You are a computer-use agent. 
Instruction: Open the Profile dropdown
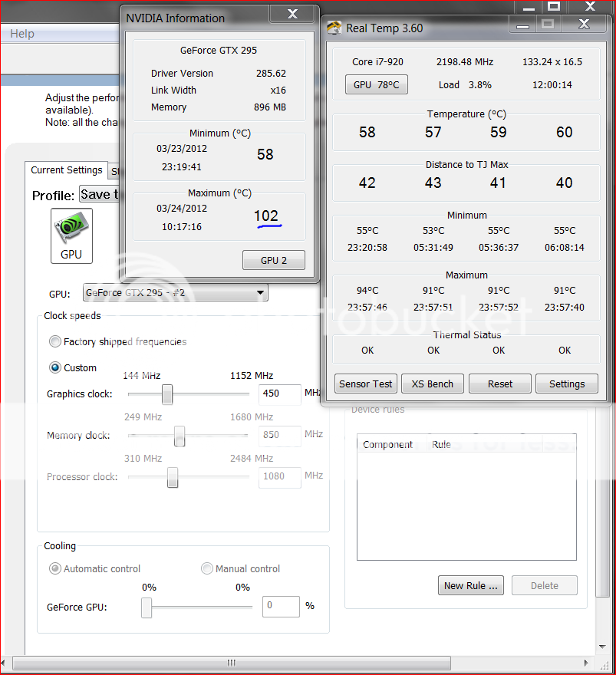point(98,195)
